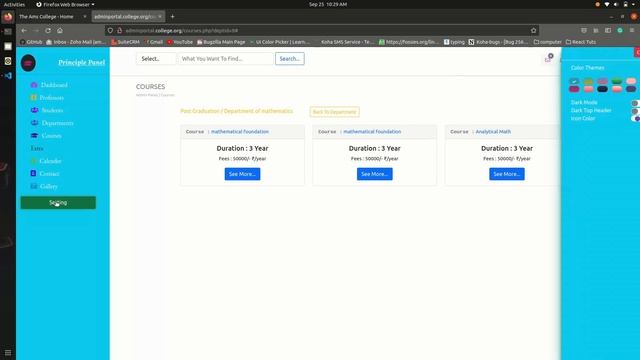
Task: Click the Calendar sidebar icon
Action: [x=33, y=161]
